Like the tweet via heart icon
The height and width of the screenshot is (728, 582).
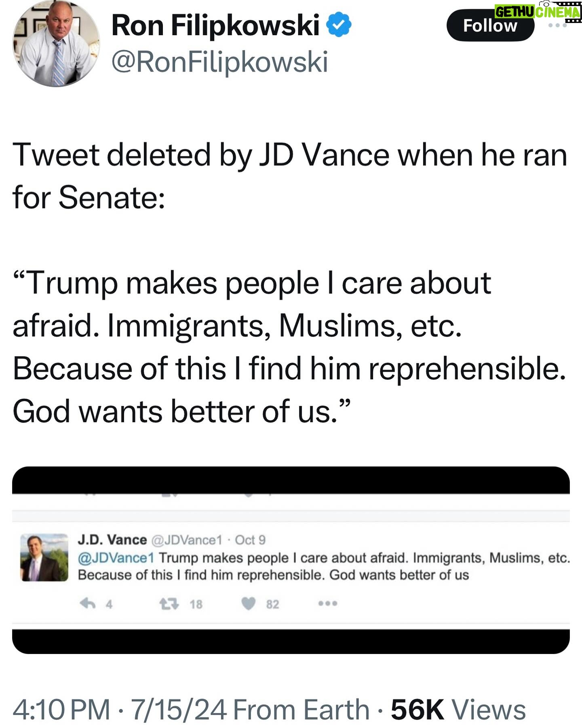[x=249, y=604]
